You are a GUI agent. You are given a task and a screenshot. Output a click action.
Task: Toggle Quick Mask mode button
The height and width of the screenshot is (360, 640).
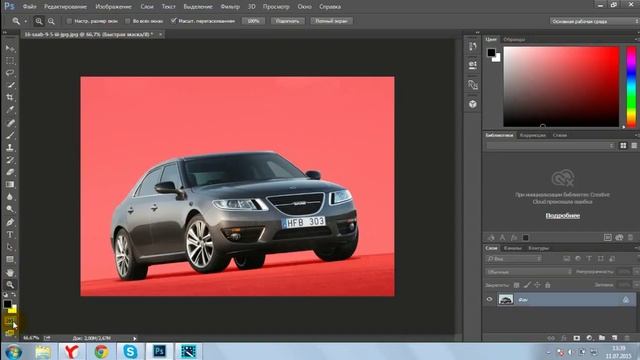(10, 322)
